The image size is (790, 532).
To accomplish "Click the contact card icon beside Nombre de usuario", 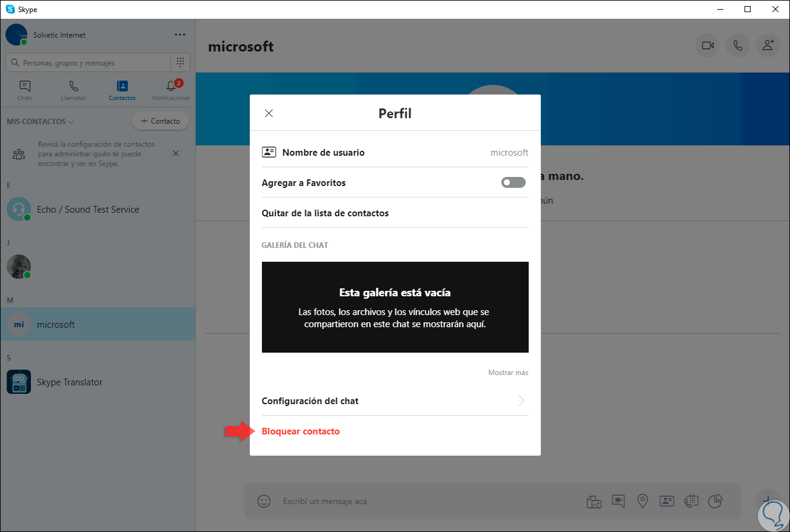I will click(269, 152).
